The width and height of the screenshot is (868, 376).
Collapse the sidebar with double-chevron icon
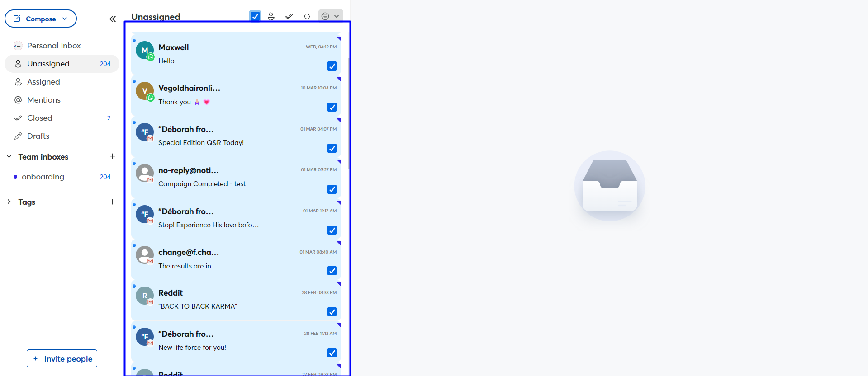pyautogui.click(x=113, y=19)
